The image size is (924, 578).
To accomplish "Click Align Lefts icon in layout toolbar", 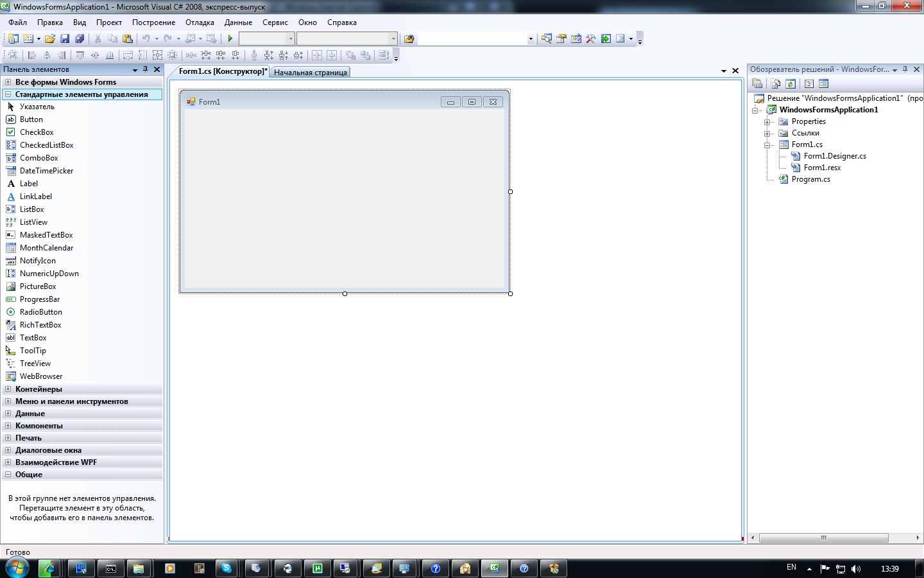I will 31,55.
